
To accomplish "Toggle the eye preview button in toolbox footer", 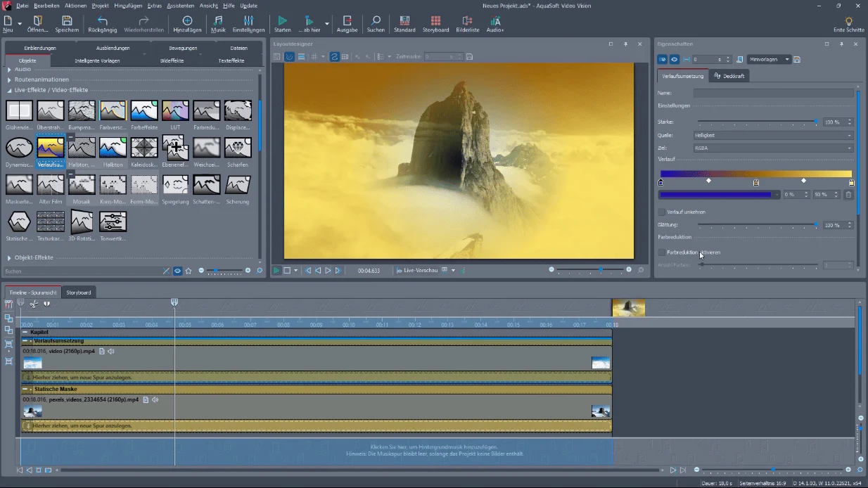I will [x=177, y=271].
